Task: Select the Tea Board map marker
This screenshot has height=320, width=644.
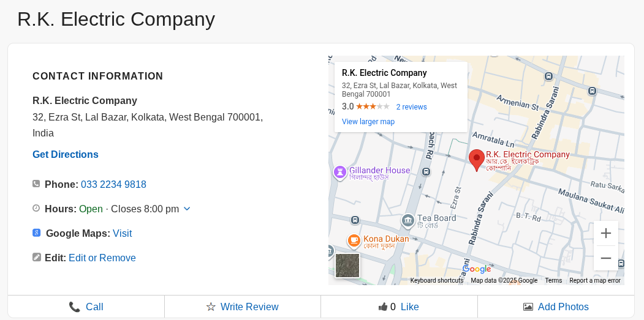Action: 408,220
